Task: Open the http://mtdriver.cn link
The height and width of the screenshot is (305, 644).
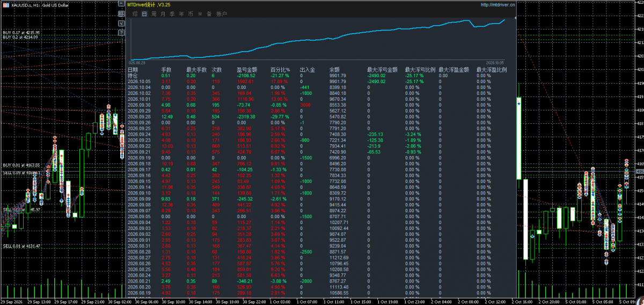Action: (x=497, y=5)
